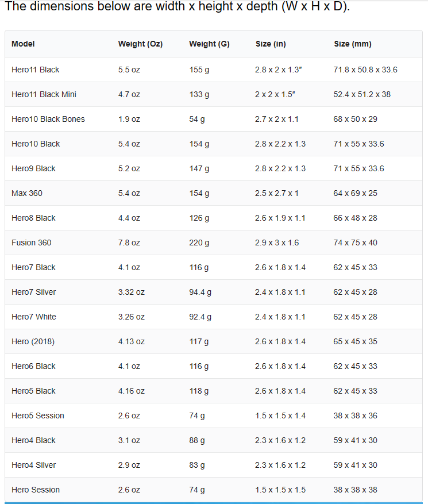Viewport: 428px width, 504px height.
Task: Click the Max 360 model cell
Action: coord(27,193)
